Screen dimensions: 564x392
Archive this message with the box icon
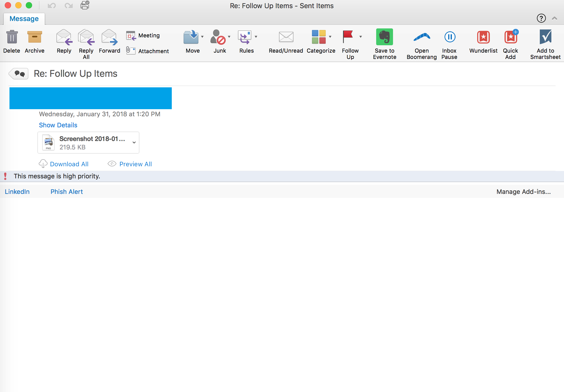(x=34, y=37)
